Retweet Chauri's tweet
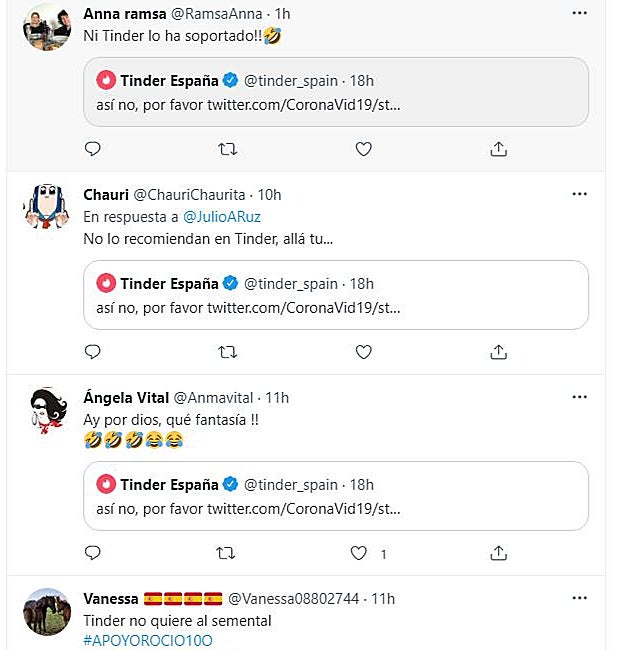Viewport: 624px width, 650px height. click(228, 352)
